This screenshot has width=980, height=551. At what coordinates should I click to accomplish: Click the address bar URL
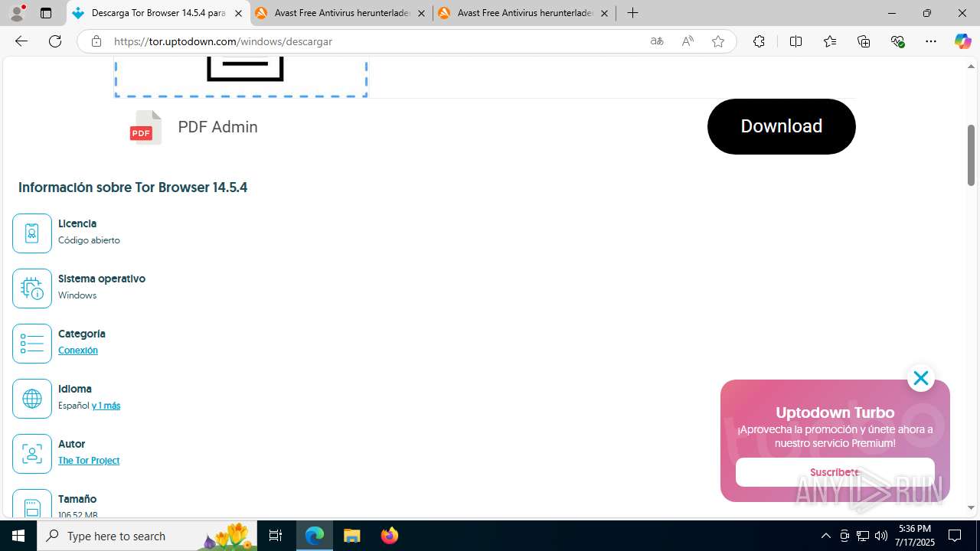223,41
